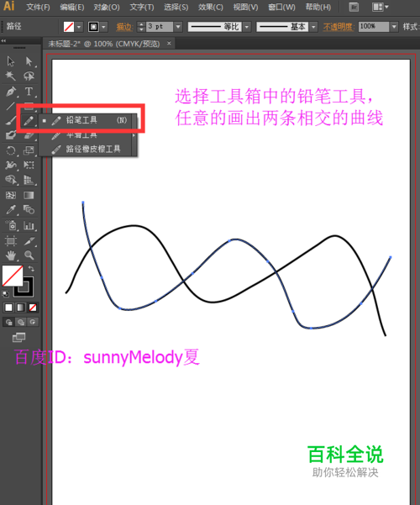Open arrange documents dropdown
This screenshot has width=420, height=505.
click(380, 7)
